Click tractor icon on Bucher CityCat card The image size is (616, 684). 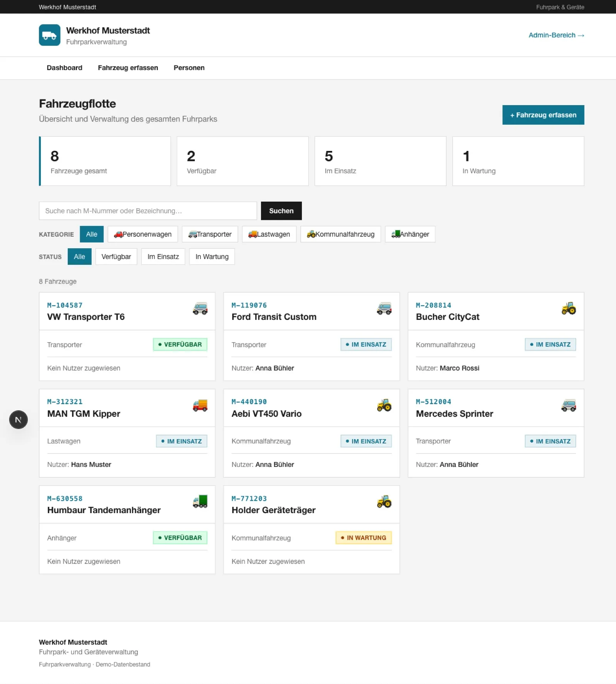coord(569,309)
